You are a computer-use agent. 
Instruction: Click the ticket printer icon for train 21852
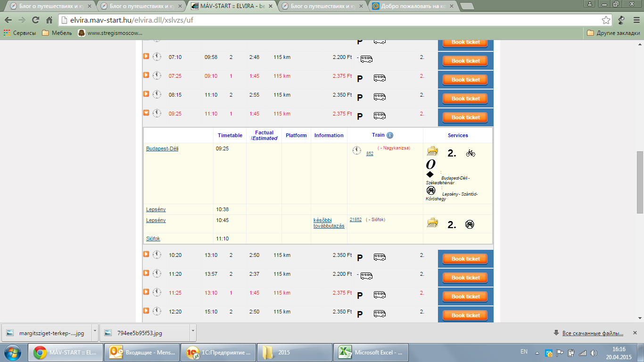(432, 223)
